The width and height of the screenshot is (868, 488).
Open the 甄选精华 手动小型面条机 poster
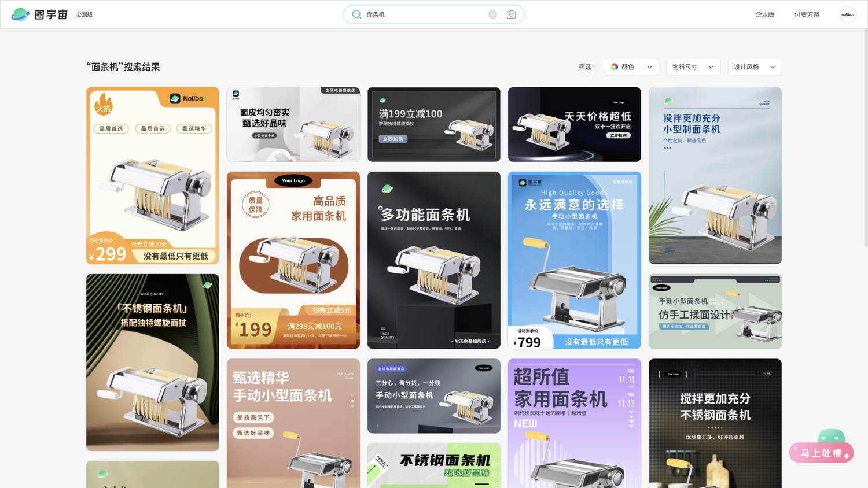tap(293, 423)
